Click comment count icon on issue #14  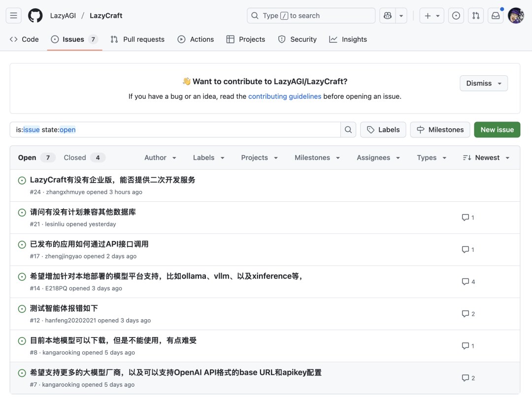point(465,282)
